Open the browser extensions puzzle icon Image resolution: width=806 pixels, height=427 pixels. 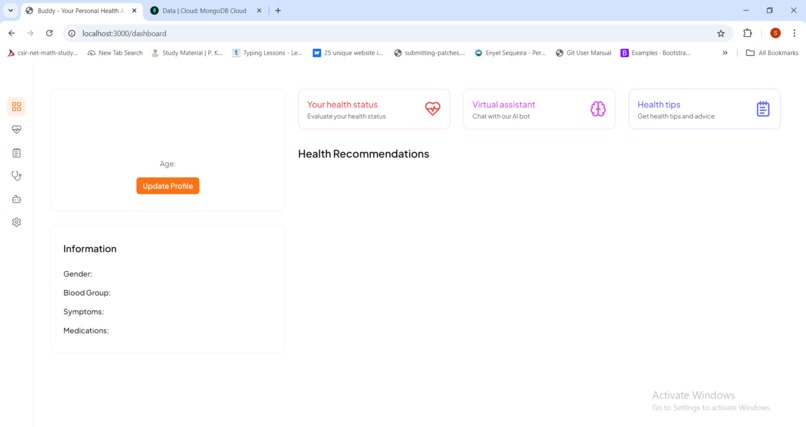point(747,33)
